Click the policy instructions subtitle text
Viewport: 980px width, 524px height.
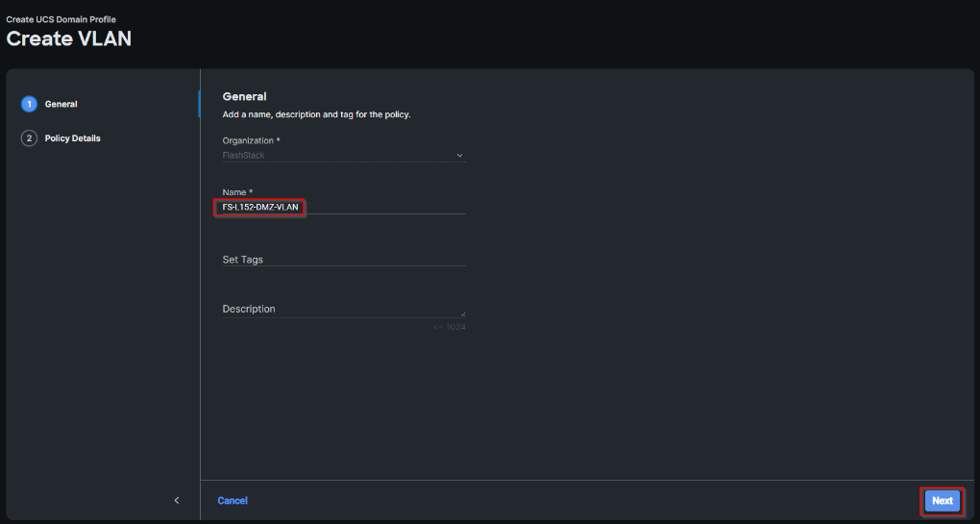[x=316, y=114]
